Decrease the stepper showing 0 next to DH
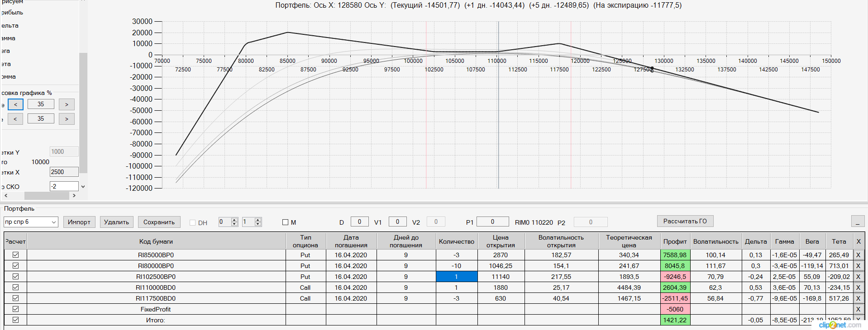Image resolution: width=868 pixels, height=330 pixels. pos(234,224)
